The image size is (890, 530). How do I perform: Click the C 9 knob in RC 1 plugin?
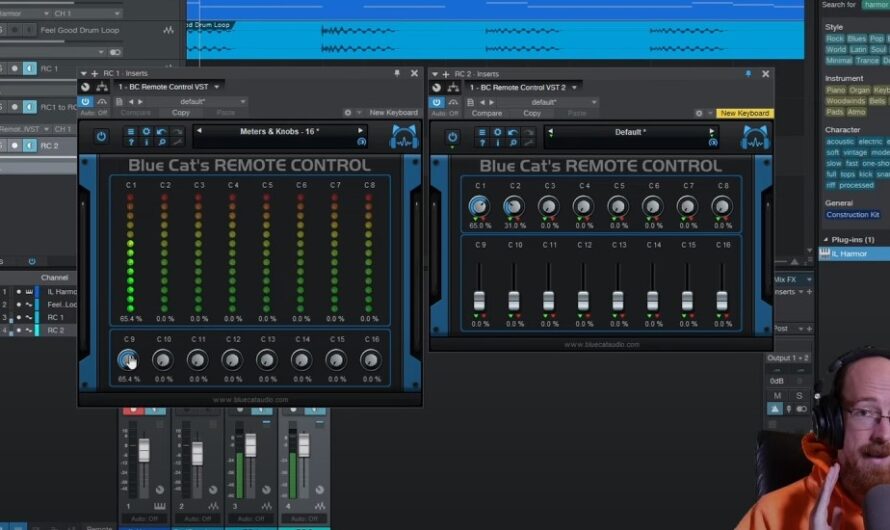(x=128, y=360)
